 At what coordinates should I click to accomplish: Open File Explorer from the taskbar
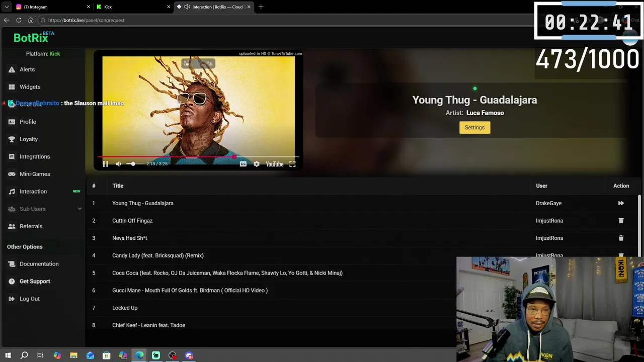(73, 355)
